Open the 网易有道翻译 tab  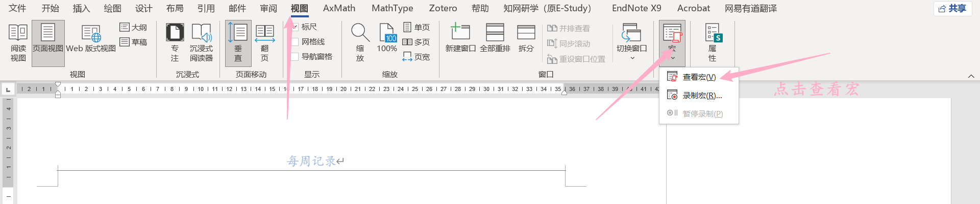click(750, 8)
